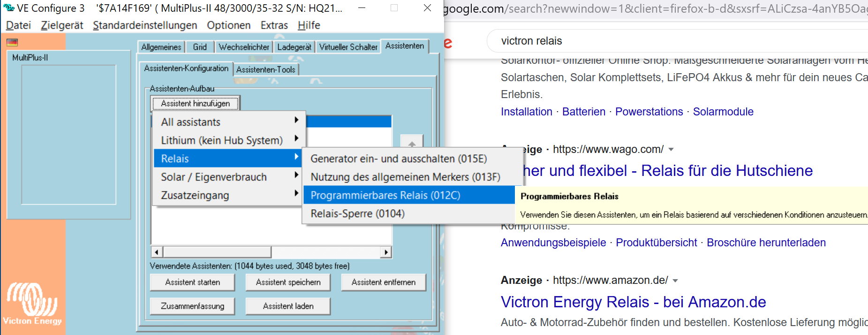Screen dimensions: 868x335
Task: Click the up arrow button beside assistant list
Action: tap(412, 142)
